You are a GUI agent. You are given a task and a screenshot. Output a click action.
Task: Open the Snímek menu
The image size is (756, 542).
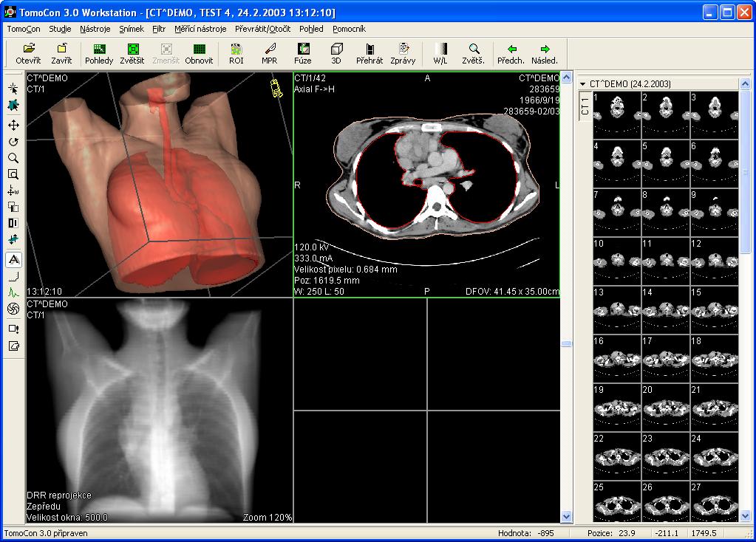pos(132,29)
